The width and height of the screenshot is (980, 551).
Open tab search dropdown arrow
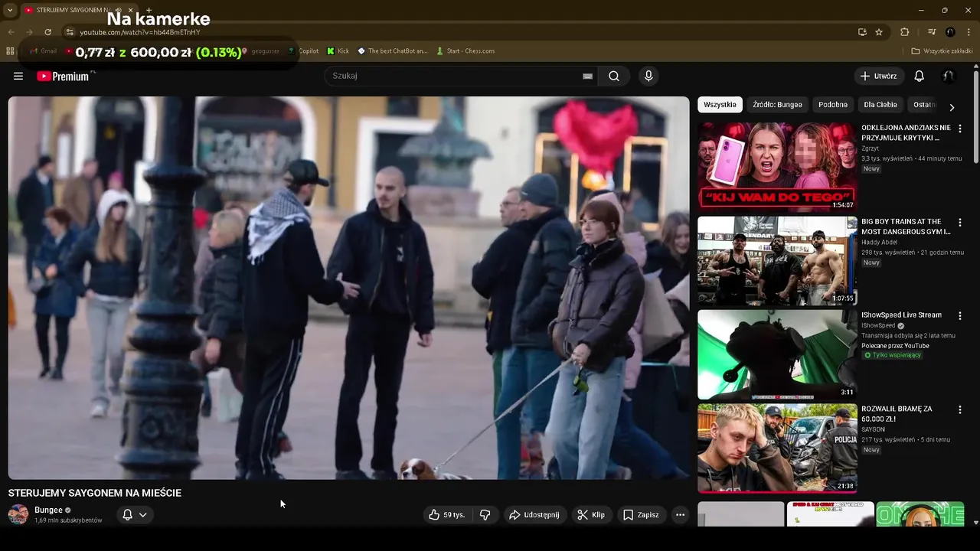pyautogui.click(x=9, y=10)
